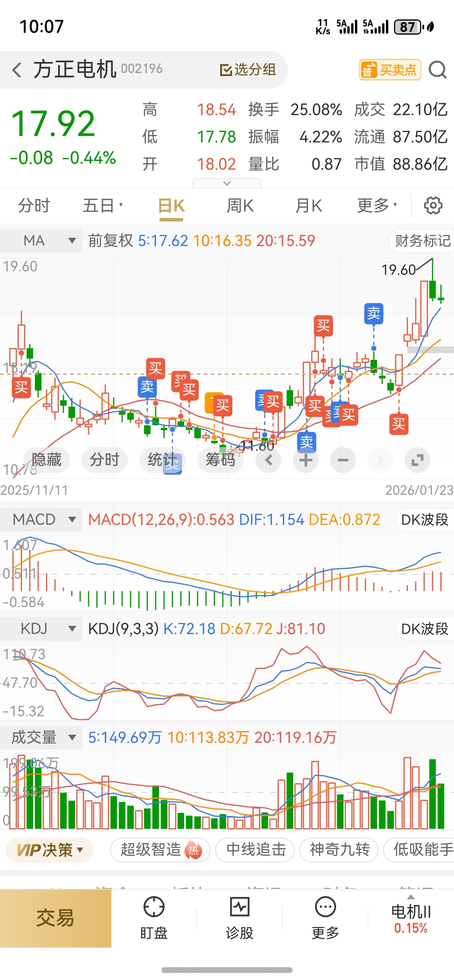This screenshot has width=454, height=980.
Task: Tap the red 买 marker at far left
Action: 21,388
